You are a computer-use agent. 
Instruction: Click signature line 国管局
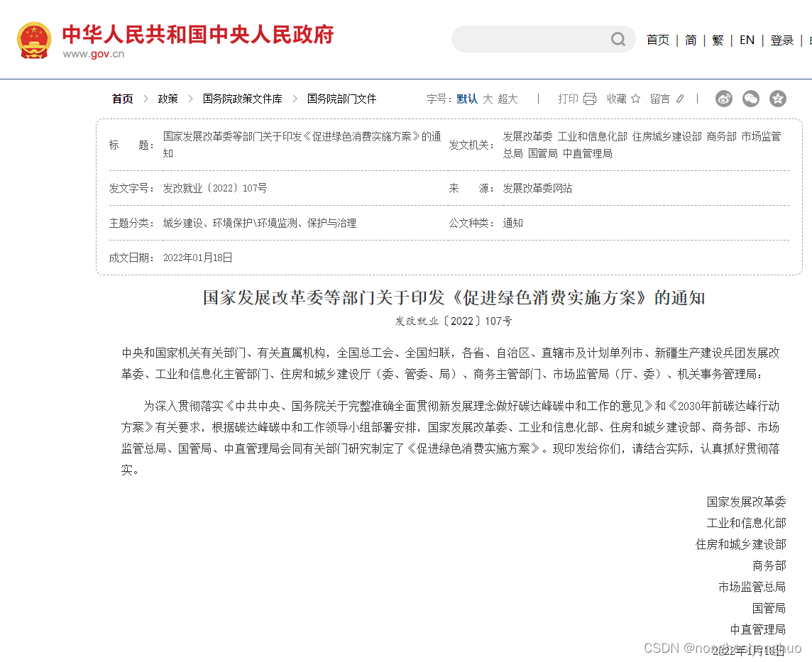tap(769, 608)
